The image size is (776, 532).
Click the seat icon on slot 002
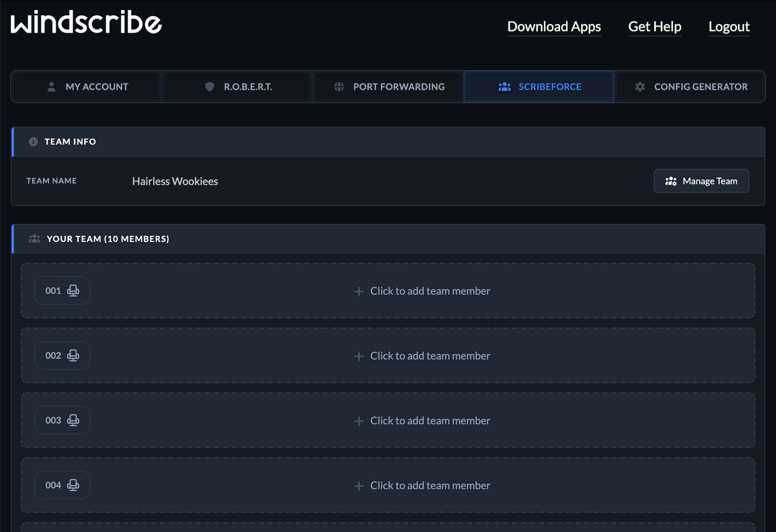(x=73, y=355)
